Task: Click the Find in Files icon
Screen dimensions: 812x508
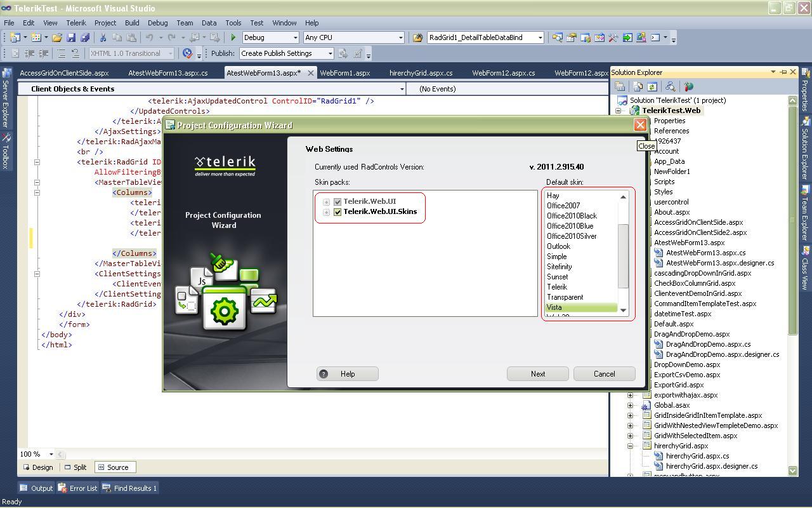Action: tap(417, 37)
